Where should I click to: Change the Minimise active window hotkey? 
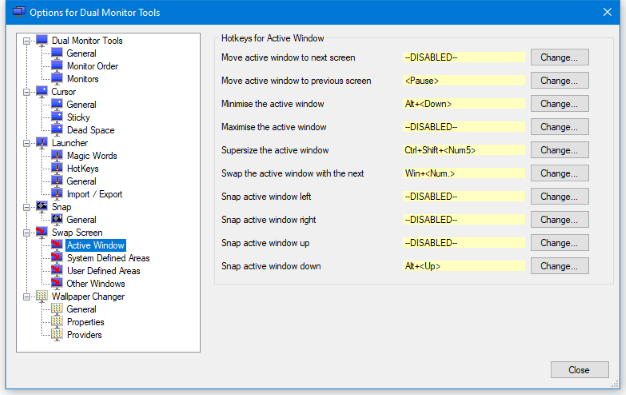click(559, 104)
